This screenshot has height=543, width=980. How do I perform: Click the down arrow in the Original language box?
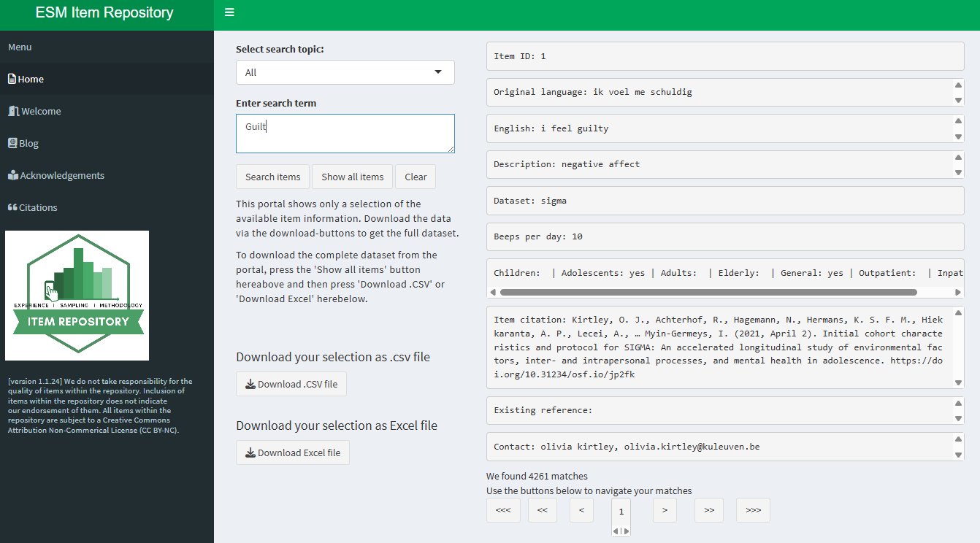click(959, 101)
